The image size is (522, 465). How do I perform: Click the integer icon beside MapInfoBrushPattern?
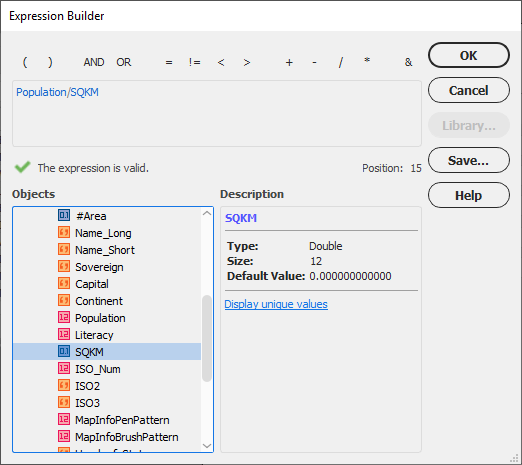point(64,436)
